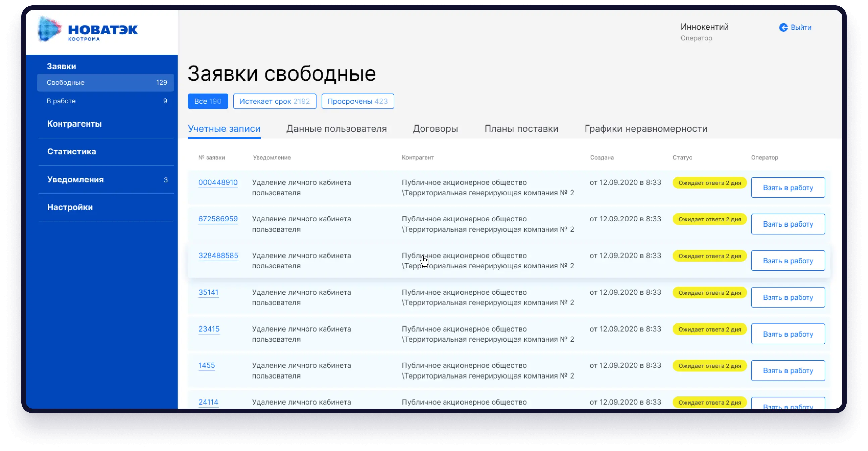The height and width of the screenshot is (451, 868).
Task: Open Статистика in the sidebar
Action: 71,152
